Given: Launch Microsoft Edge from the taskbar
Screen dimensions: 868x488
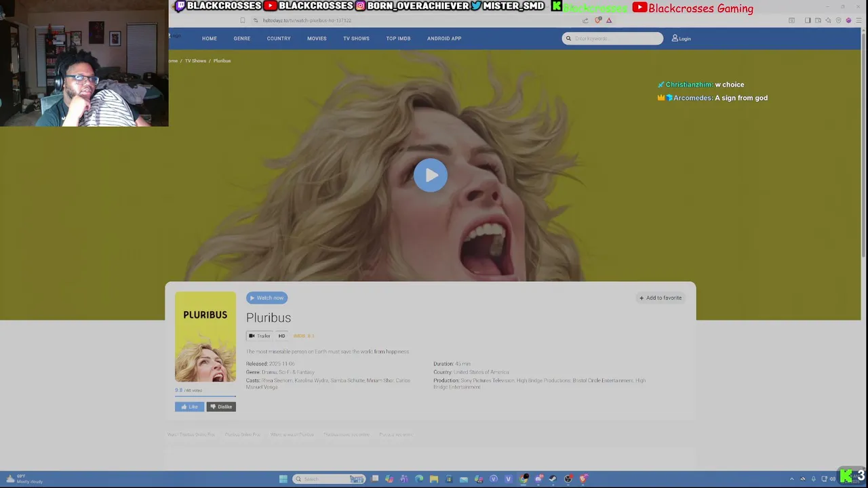Looking at the screenshot, I should tap(418, 479).
